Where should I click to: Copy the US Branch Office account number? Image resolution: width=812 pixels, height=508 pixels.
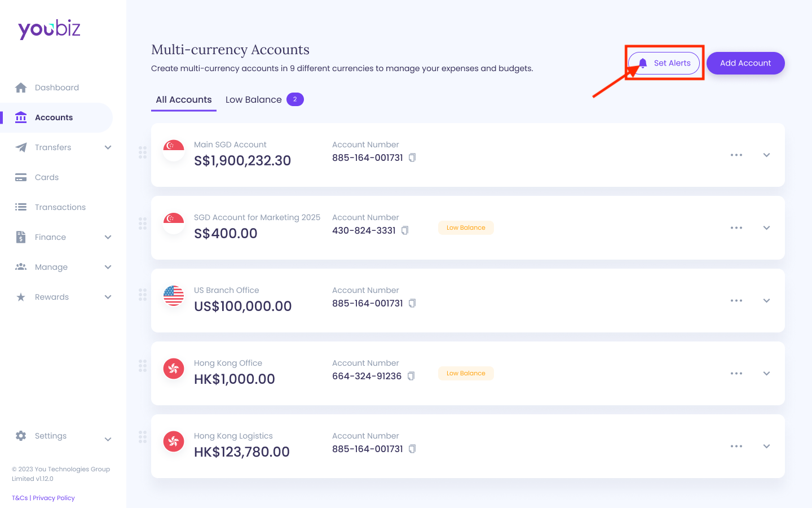coord(412,303)
